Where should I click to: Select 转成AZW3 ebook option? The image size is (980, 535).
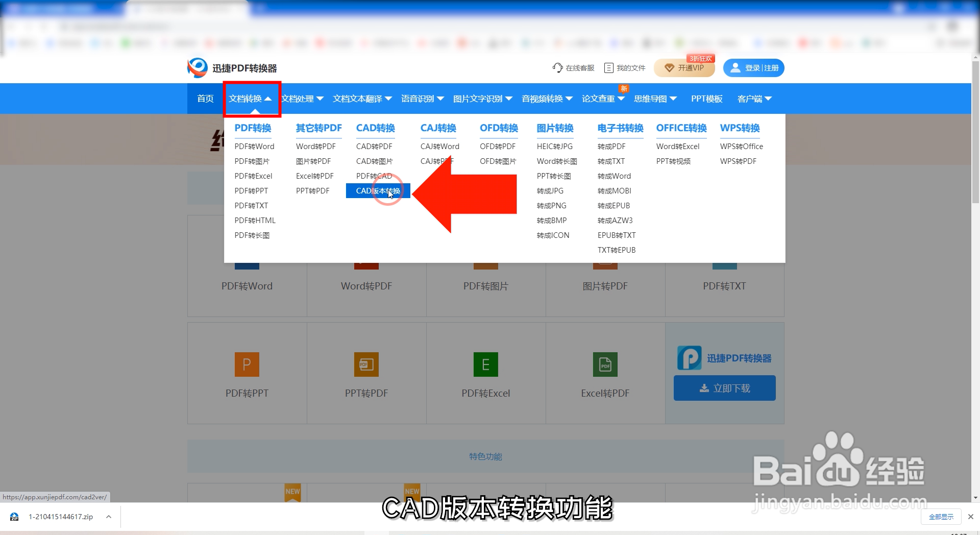click(615, 221)
